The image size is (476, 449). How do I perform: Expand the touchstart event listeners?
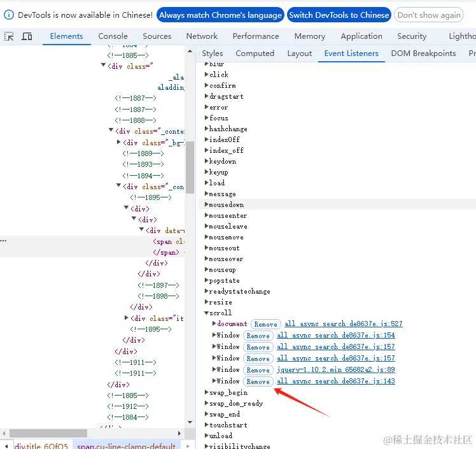click(x=207, y=425)
